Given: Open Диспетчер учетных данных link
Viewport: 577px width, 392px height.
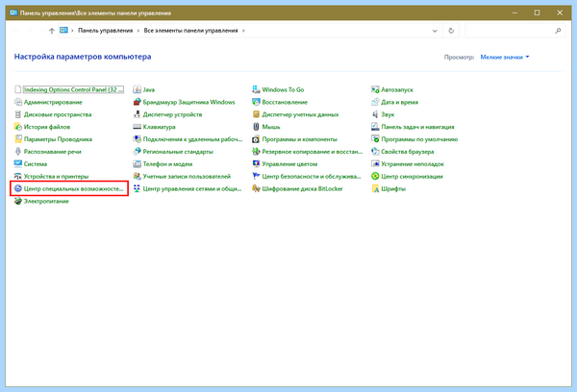Looking at the screenshot, I should click(x=300, y=114).
